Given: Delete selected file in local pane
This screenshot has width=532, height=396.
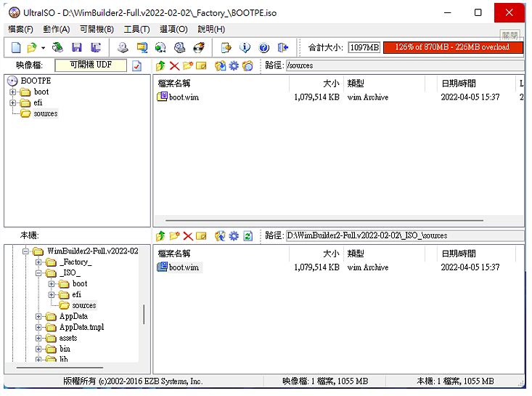Looking at the screenshot, I should pyautogui.click(x=188, y=236).
